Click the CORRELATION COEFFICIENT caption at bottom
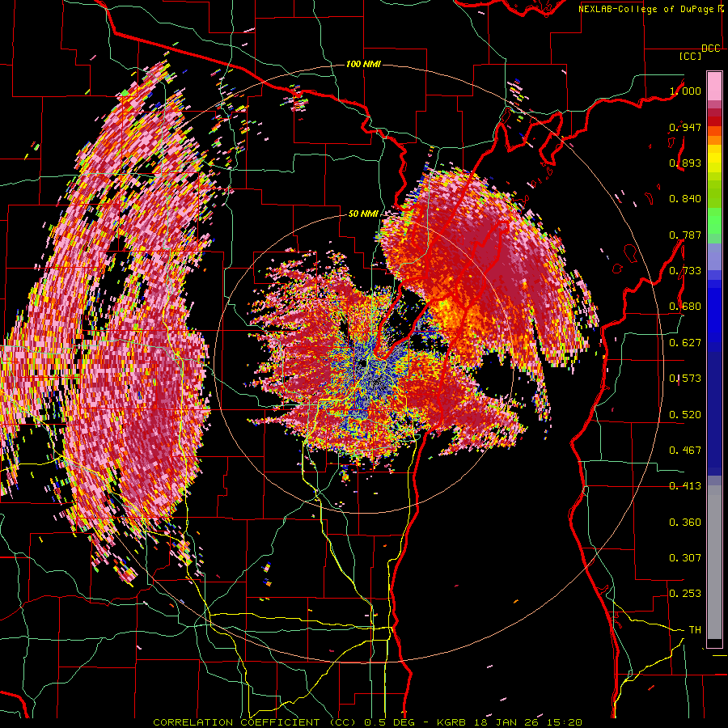This screenshot has height=728, width=728. point(367,722)
